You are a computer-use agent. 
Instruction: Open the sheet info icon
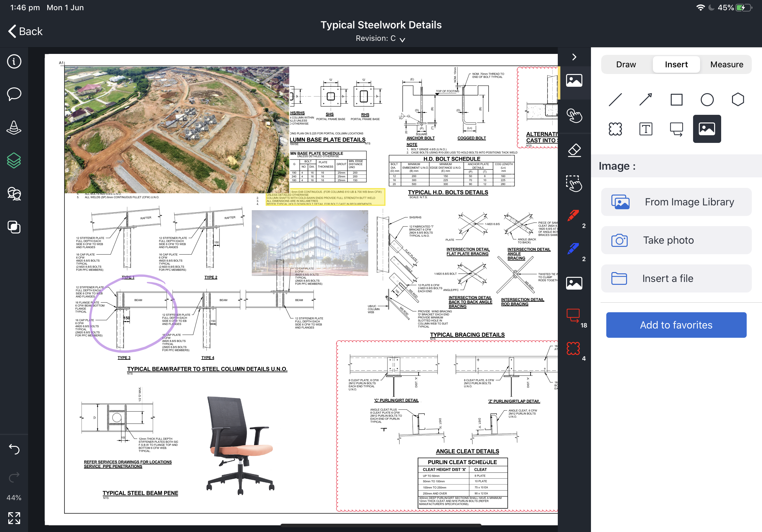click(x=14, y=61)
